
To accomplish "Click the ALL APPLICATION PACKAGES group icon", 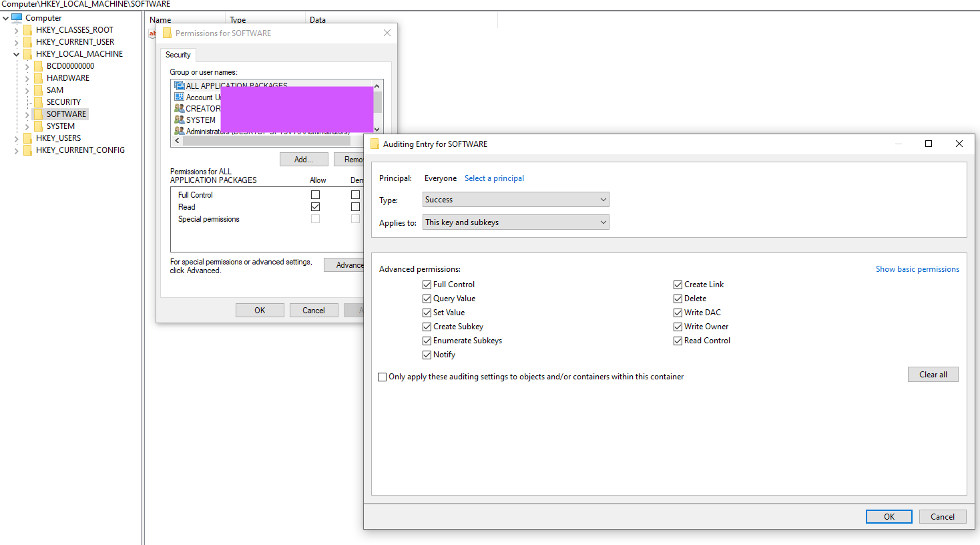I will [x=179, y=85].
